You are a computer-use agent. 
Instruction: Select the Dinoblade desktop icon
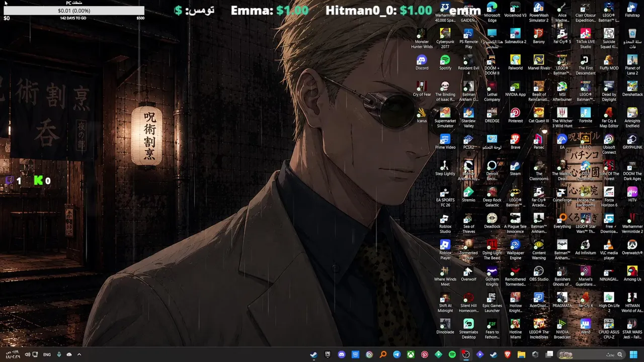tap(445, 326)
